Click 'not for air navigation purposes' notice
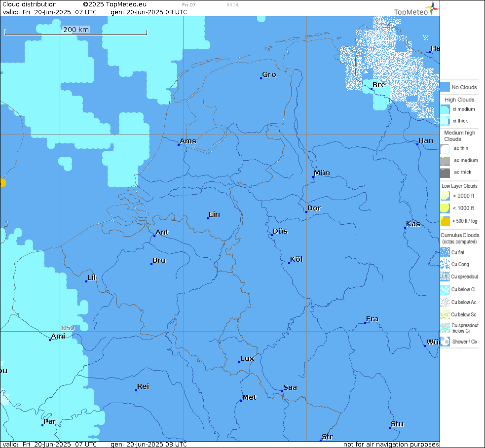Screen dimensions: 485x448 click(x=391, y=444)
